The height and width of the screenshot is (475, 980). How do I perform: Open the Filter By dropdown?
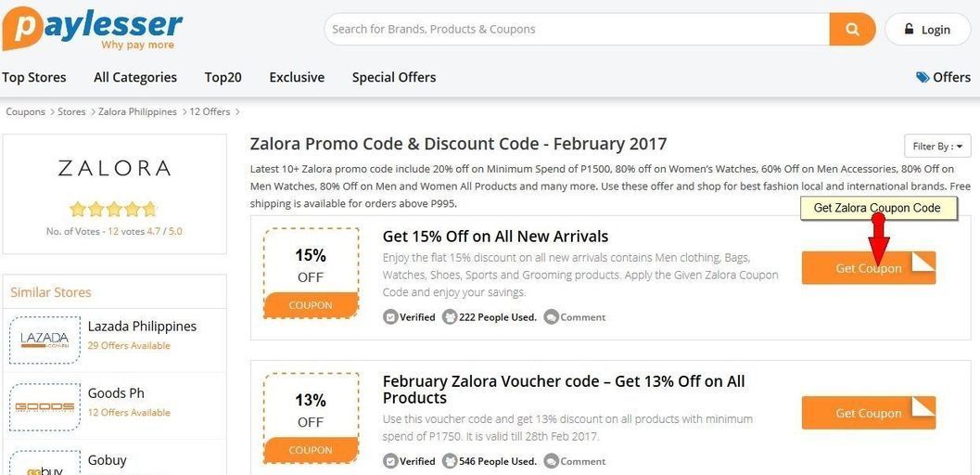coord(937,146)
